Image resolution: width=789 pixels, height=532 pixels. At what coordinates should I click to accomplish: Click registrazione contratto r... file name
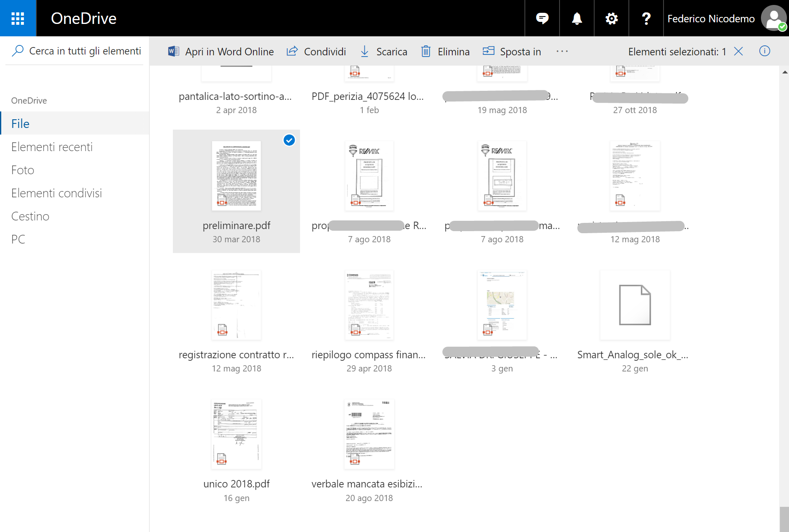[x=236, y=355]
